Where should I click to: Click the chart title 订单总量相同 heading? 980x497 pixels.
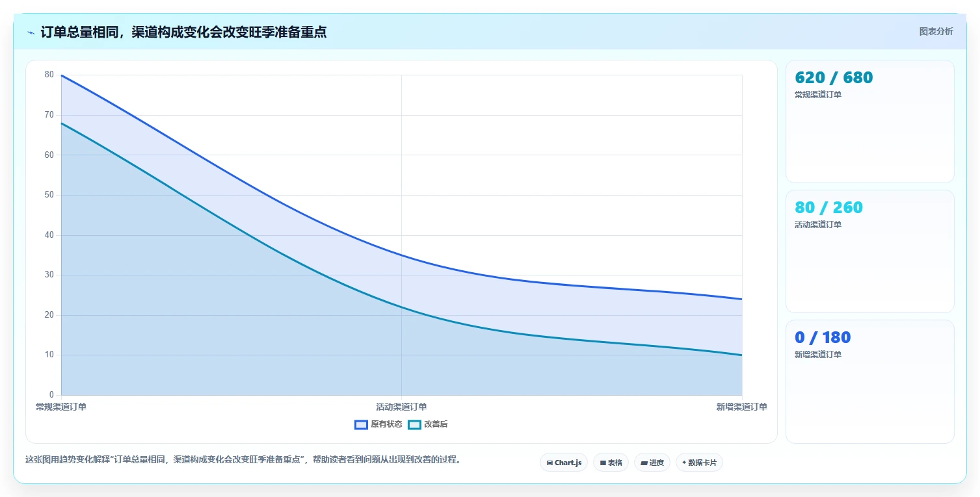click(183, 32)
